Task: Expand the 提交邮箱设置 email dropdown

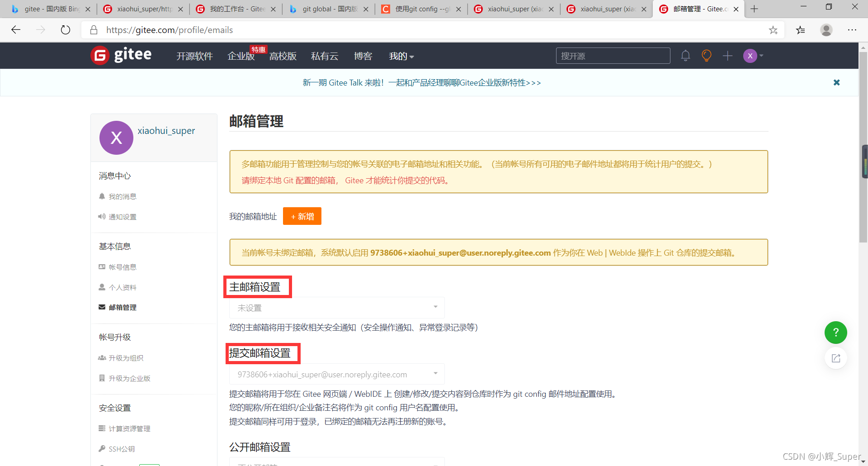Action: tap(337, 374)
